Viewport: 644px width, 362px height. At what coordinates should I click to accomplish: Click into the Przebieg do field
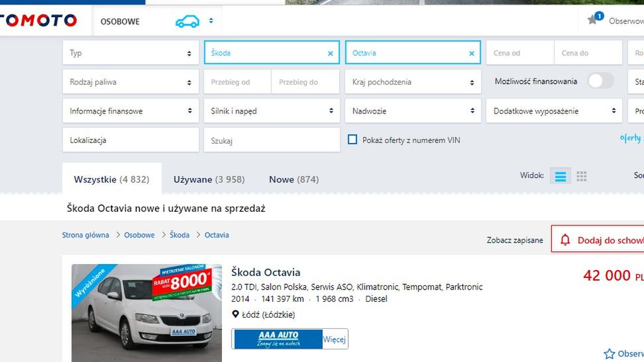coord(305,81)
